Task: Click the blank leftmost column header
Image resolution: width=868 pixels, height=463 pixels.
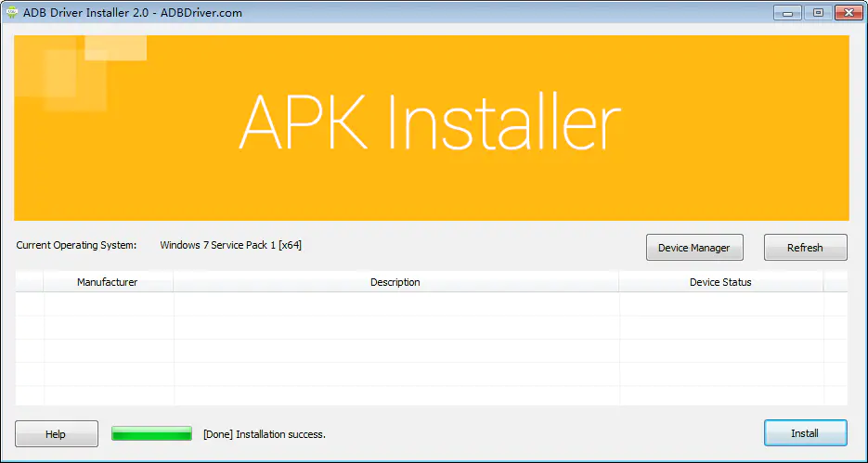Action: point(30,282)
